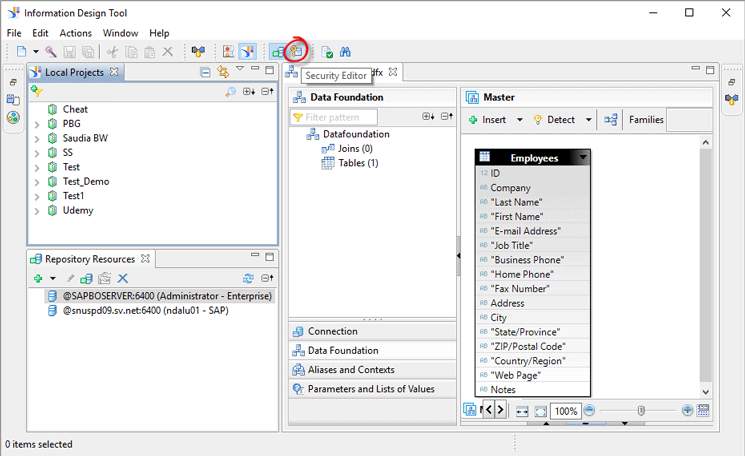The width and height of the screenshot is (745, 456).
Task: Click the zoom slider handle
Action: coord(641,411)
